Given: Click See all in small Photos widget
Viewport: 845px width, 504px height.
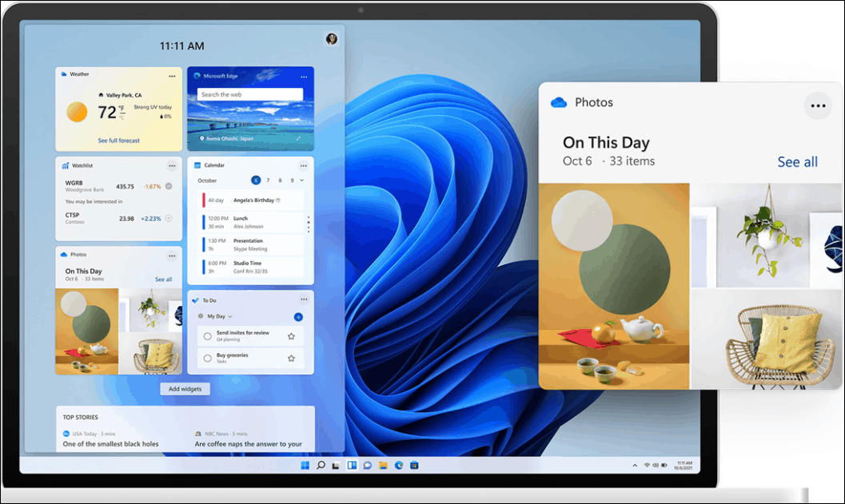Looking at the screenshot, I should pyautogui.click(x=163, y=280).
